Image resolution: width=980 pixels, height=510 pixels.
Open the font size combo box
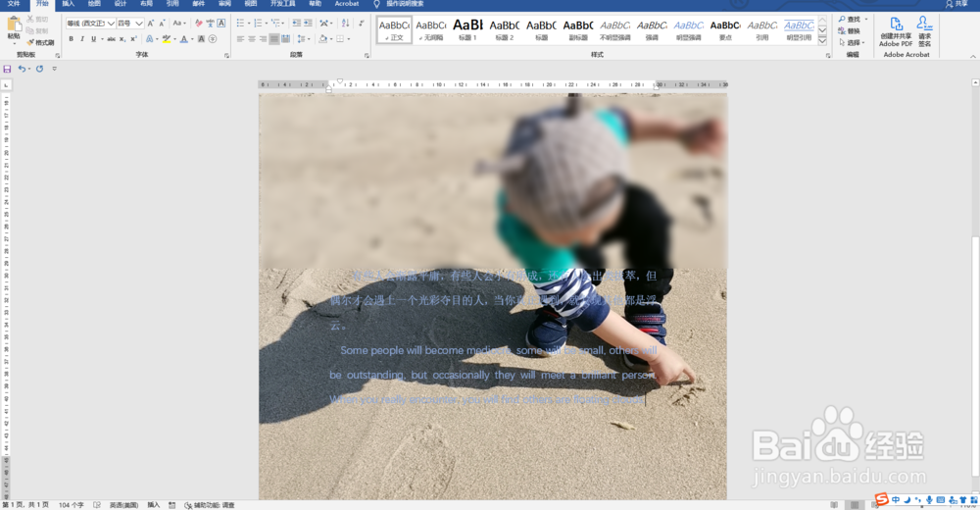pos(130,24)
